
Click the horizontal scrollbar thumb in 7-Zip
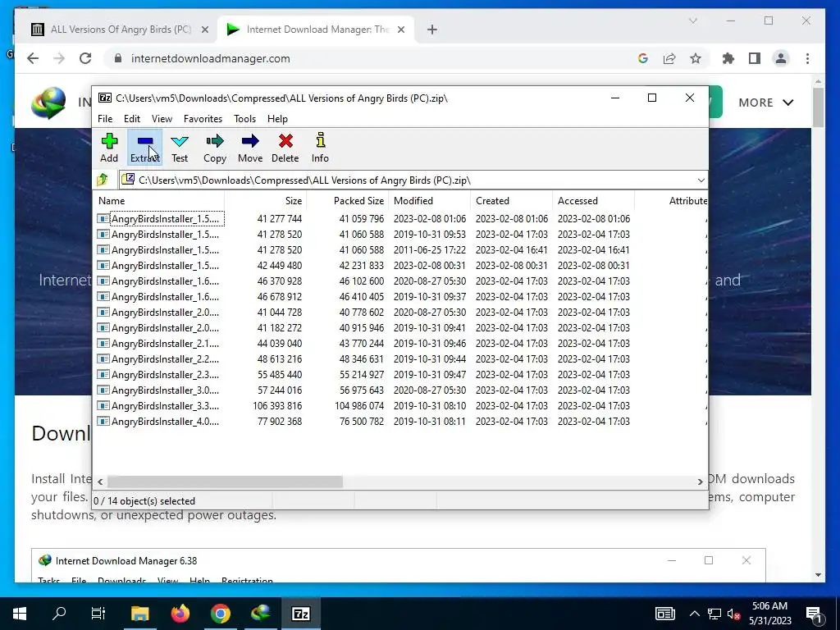[x=225, y=482]
